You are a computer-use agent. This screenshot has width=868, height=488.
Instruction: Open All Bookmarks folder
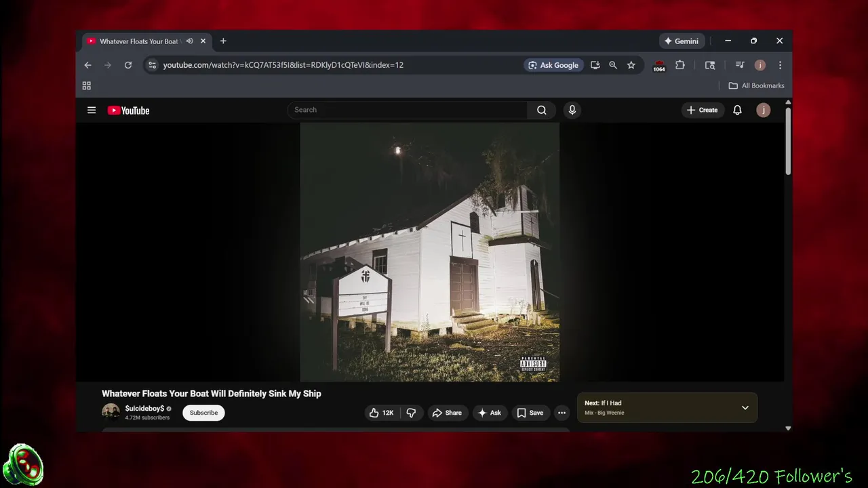(x=756, y=85)
